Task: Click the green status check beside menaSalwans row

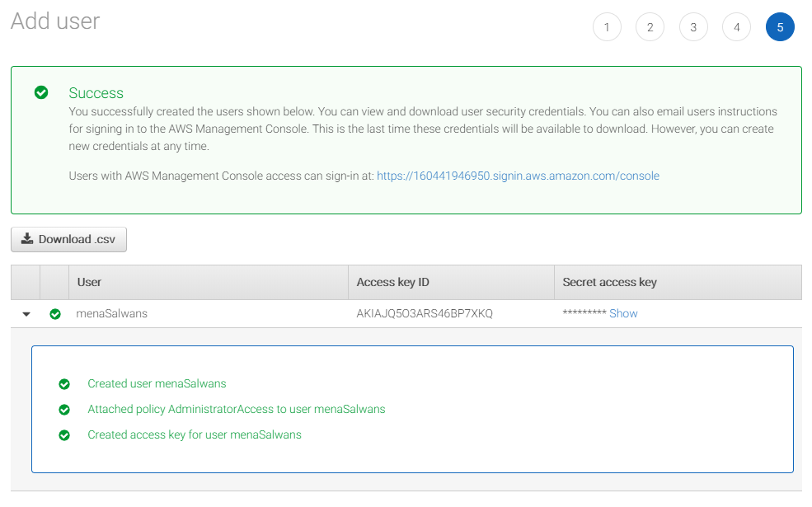Action: pos(55,314)
